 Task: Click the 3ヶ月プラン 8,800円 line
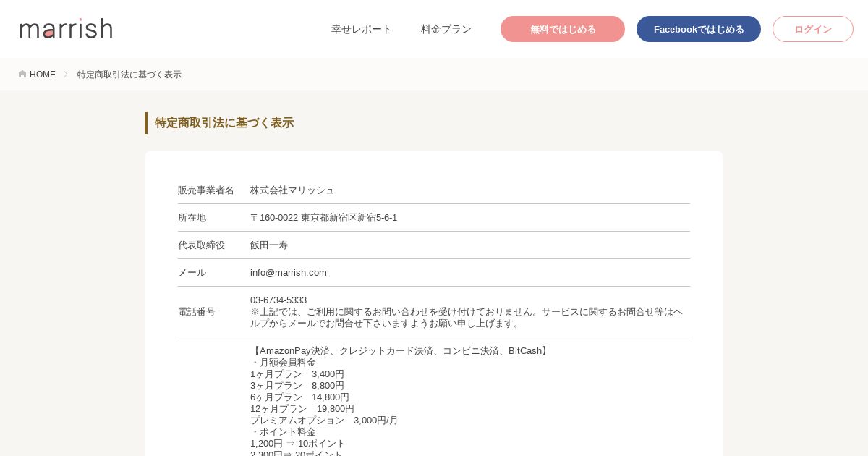click(x=297, y=386)
